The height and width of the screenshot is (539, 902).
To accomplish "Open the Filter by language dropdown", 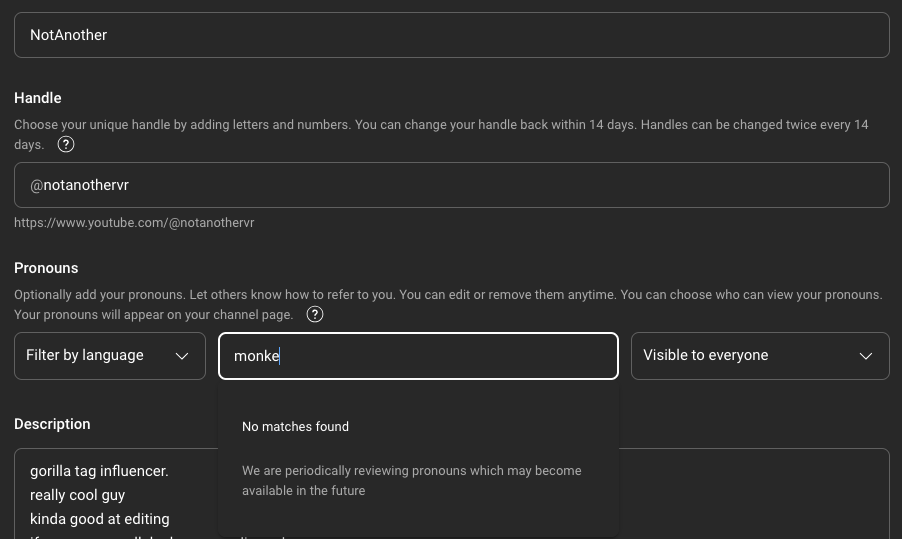I will click(110, 356).
